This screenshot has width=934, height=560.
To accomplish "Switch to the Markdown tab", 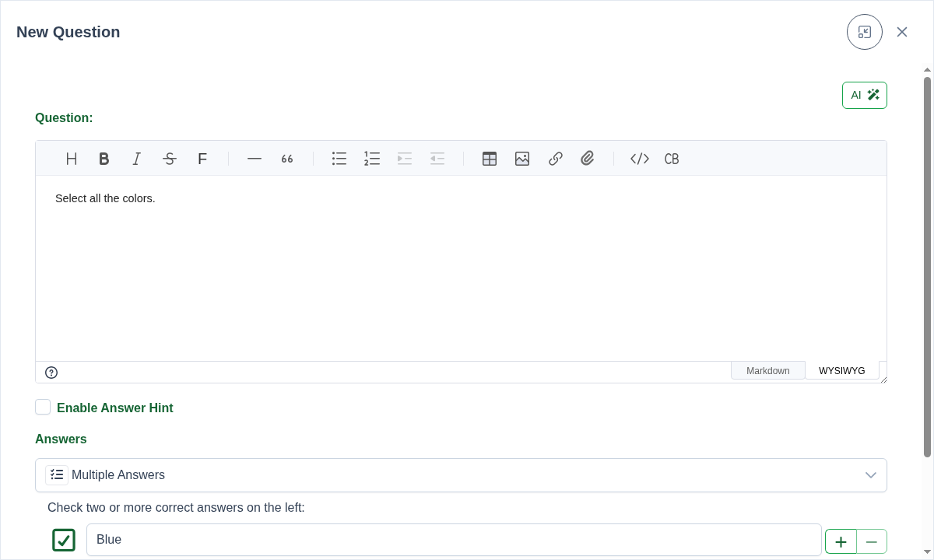I will (x=768, y=370).
